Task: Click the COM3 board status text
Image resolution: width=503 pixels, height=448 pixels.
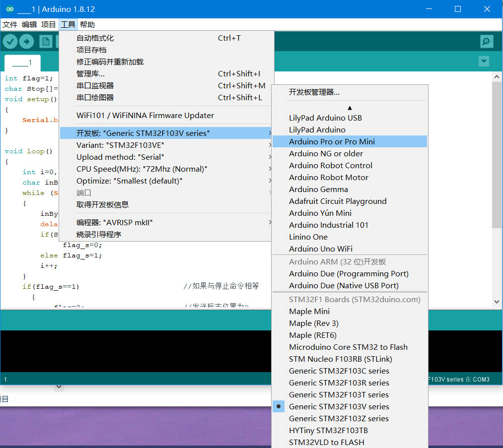Action: (459, 380)
